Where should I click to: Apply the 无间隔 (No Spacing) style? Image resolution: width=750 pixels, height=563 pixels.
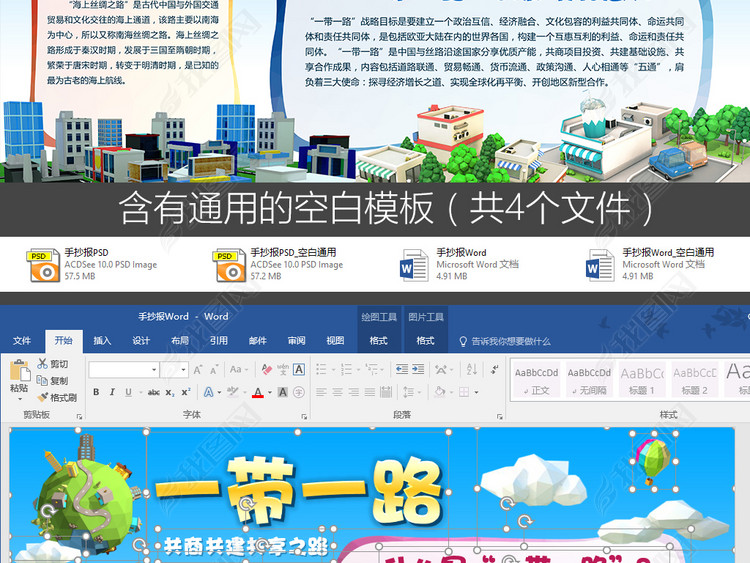[589, 380]
